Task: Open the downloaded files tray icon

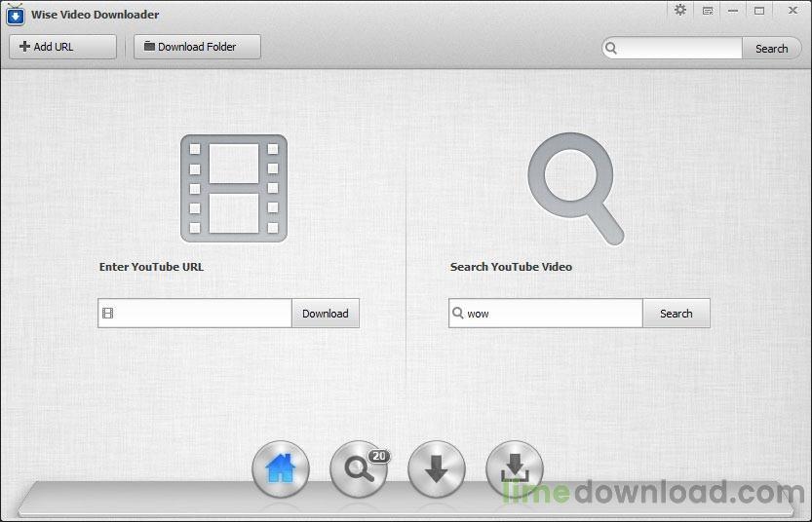Action: point(515,468)
